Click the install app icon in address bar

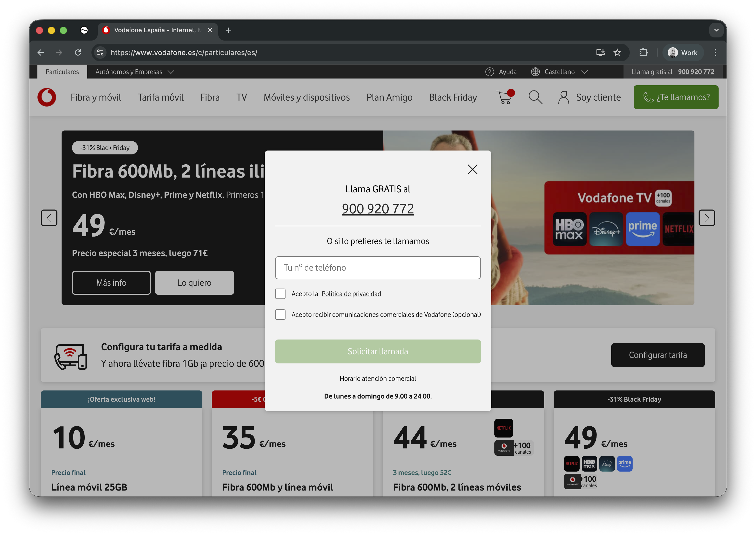coord(600,52)
